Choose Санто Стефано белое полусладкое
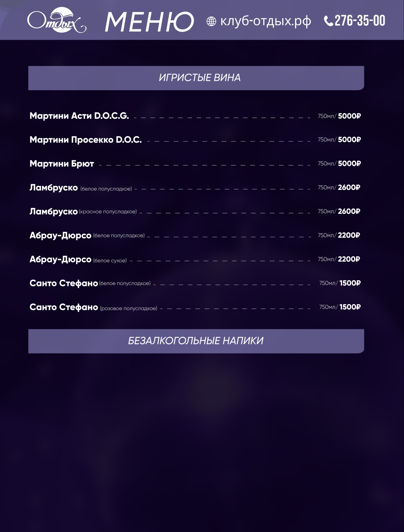Image resolution: width=404 pixels, height=532 pixels. (x=90, y=283)
